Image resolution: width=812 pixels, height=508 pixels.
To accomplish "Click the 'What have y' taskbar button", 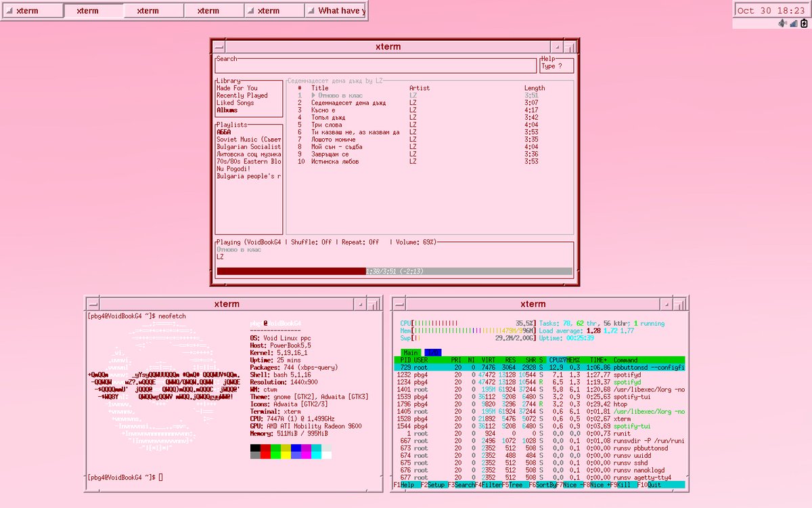I will tap(335, 11).
